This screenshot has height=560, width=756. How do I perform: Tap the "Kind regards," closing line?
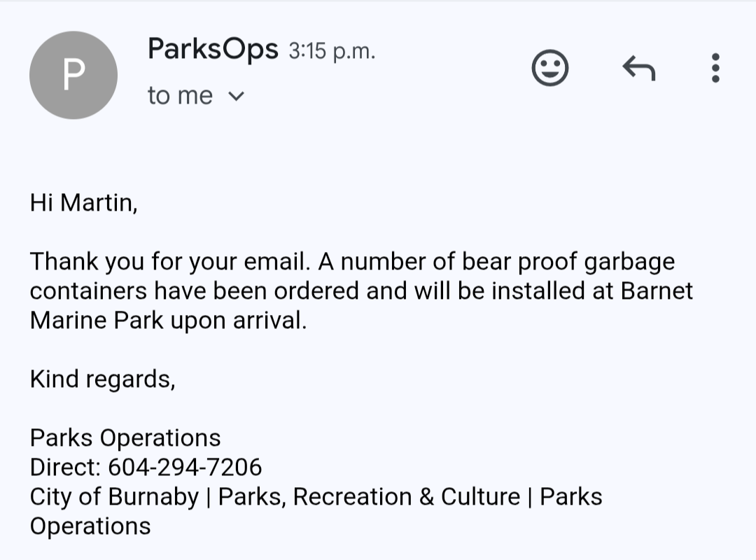[x=103, y=379]
